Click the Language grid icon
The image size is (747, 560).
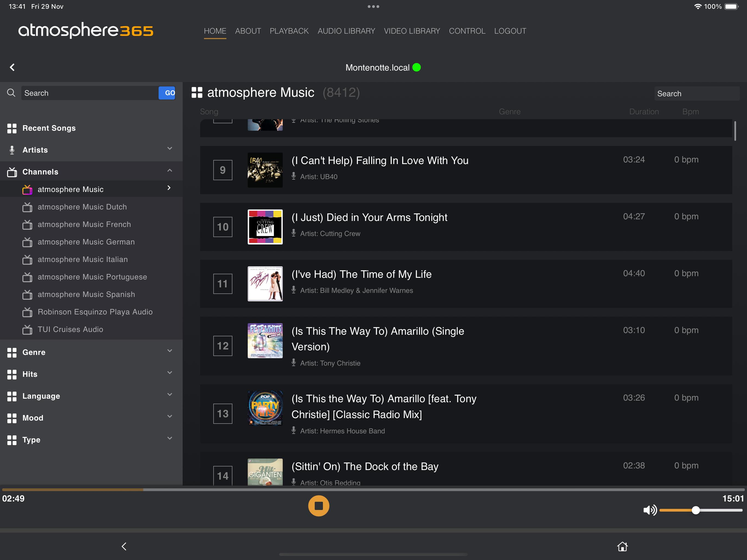point(12,396)
